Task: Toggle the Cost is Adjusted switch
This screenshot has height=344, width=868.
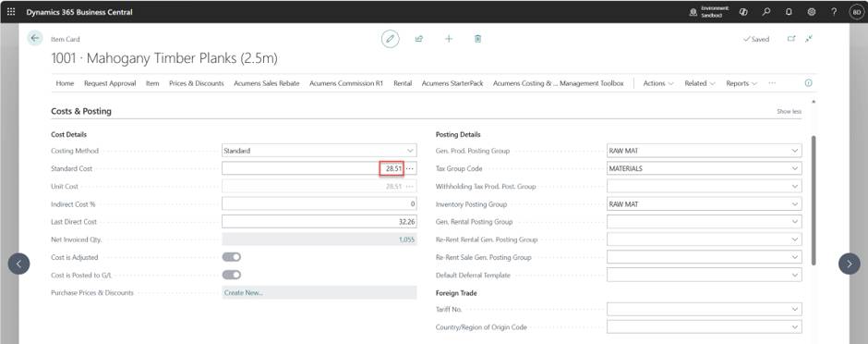Action: pyautogui.click(x=232, y=257)
